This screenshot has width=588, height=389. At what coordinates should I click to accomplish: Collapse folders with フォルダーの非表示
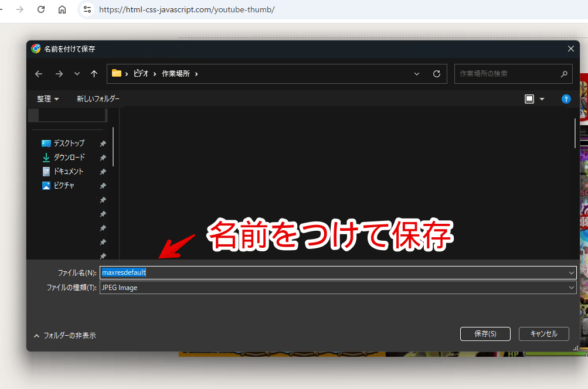coord(64,336)
